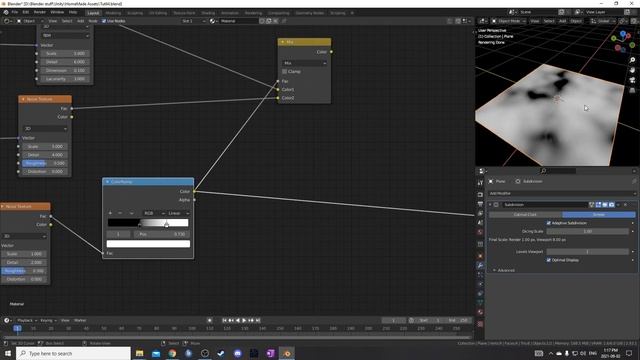Toggle Subdivision modifier viewport display
This screenshot has width=640, height=360.
(x=605, y=204)
